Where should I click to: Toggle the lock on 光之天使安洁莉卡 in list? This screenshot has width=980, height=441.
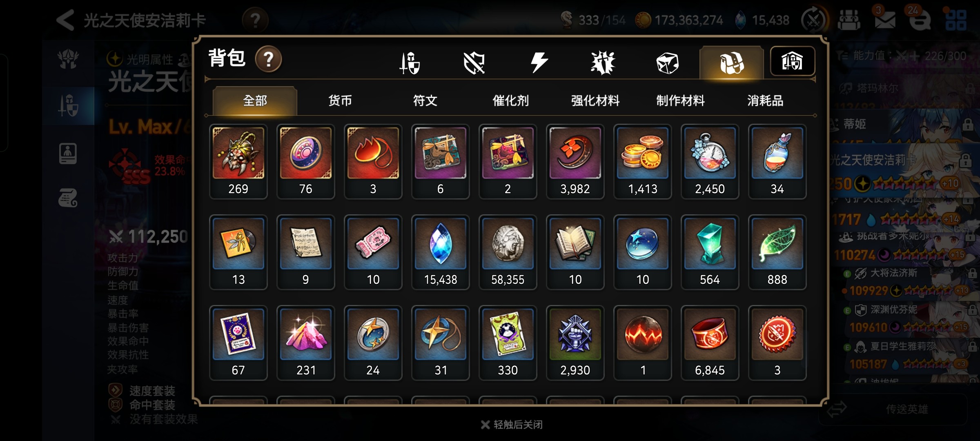tap(965, 160)
